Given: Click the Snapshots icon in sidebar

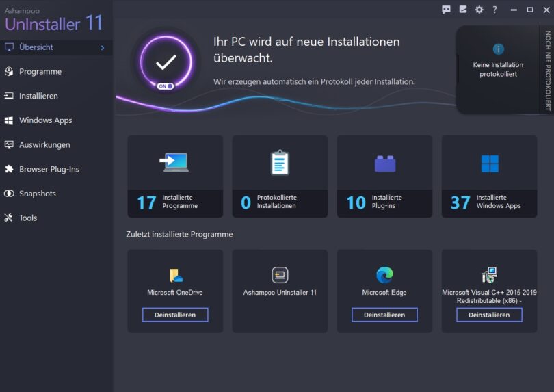Looking at the screenshot, I should (9, 194).
